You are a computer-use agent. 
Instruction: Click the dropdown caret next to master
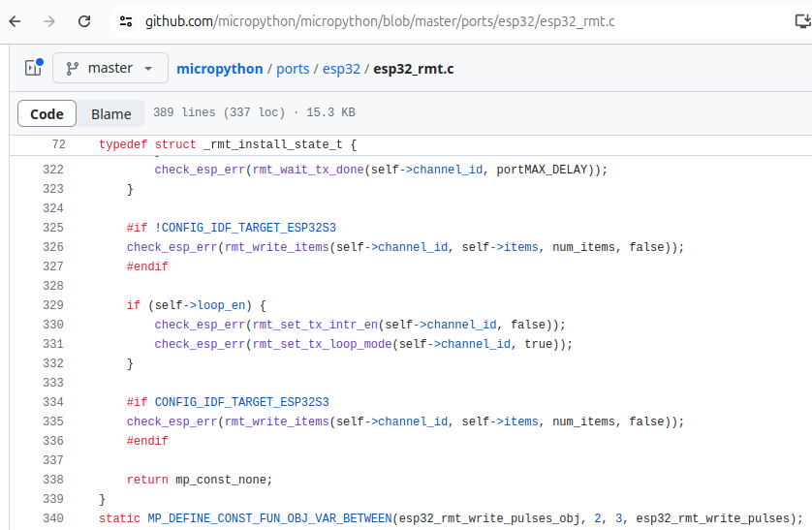click(148, 69)
